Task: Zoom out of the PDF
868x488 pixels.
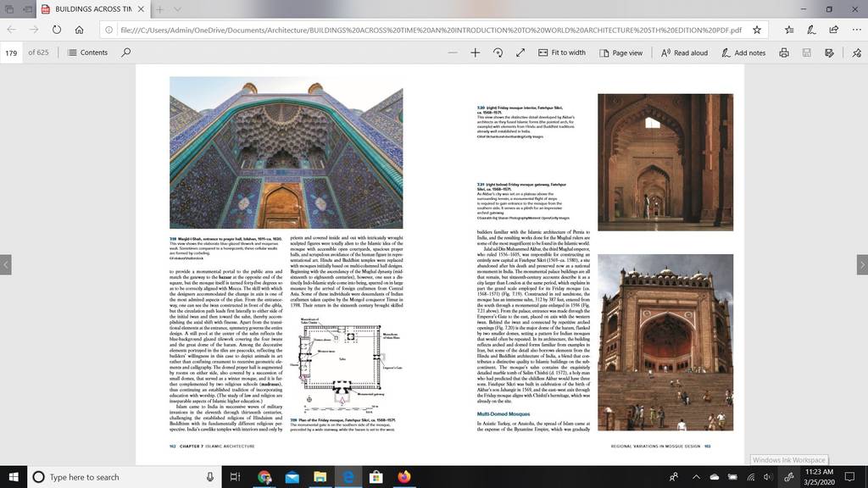Action: click(453, 53)
